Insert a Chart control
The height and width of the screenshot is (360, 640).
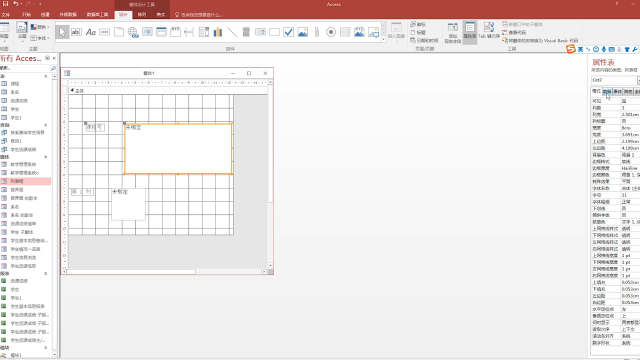pyautogui.click(x=218, y=32)
